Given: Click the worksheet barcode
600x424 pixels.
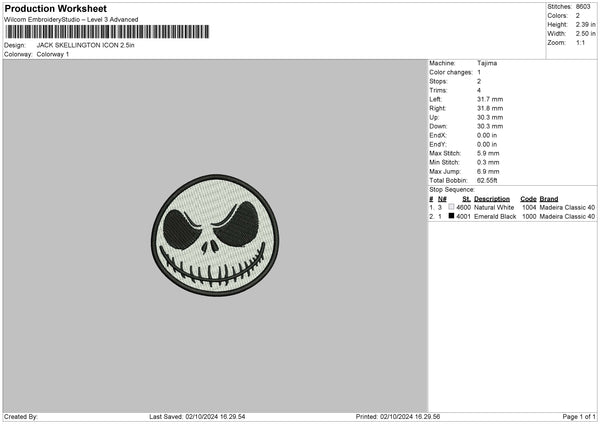Looking at the screenshot, I should coord(107,32).
